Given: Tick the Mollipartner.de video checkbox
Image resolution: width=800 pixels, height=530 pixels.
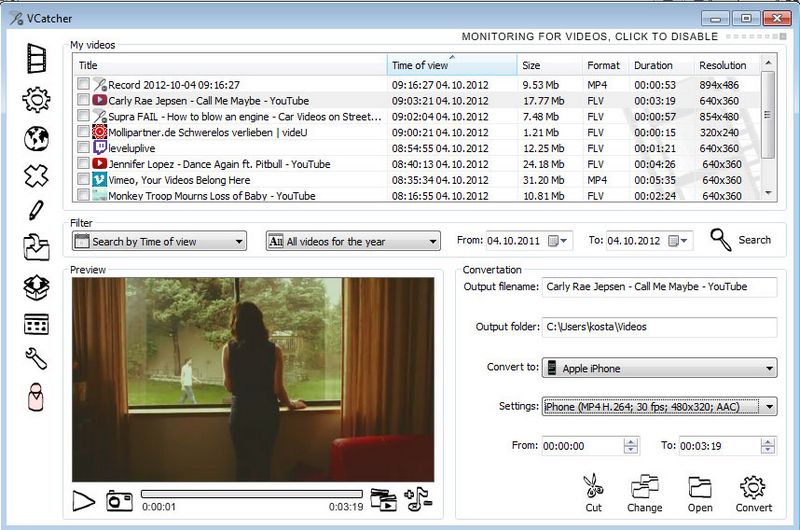Looking at the screenshot, I should click(x=83, y=132).
